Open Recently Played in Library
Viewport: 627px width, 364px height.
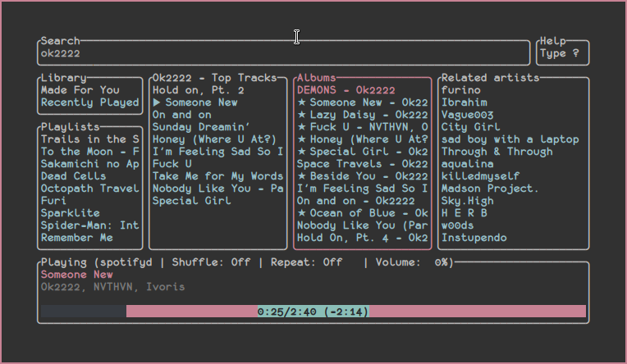click(x=90, y=102)
